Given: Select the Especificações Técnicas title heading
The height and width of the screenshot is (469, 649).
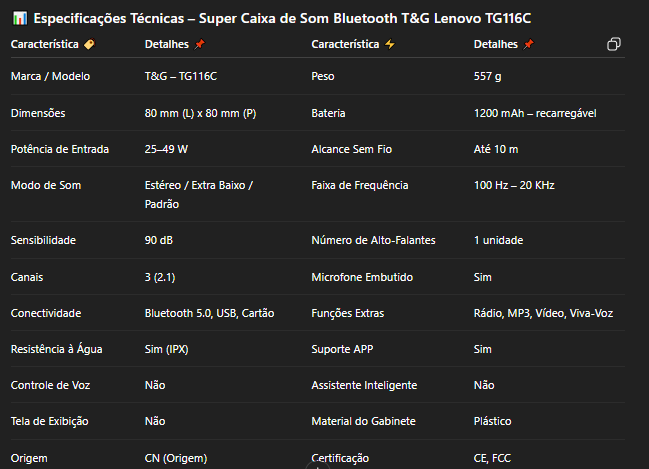Looking at the screenshot, I should pos(282,18).
